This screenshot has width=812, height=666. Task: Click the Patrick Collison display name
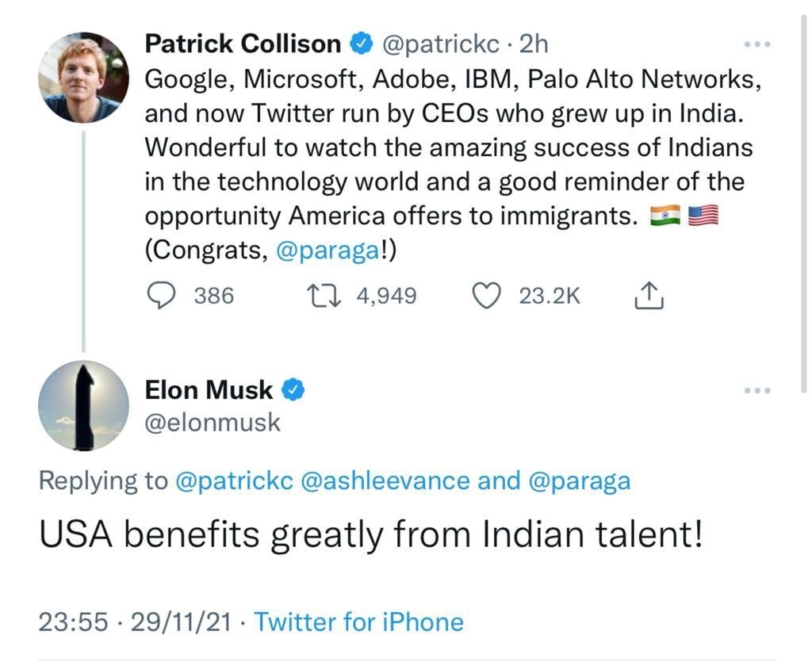pos(243,44)
